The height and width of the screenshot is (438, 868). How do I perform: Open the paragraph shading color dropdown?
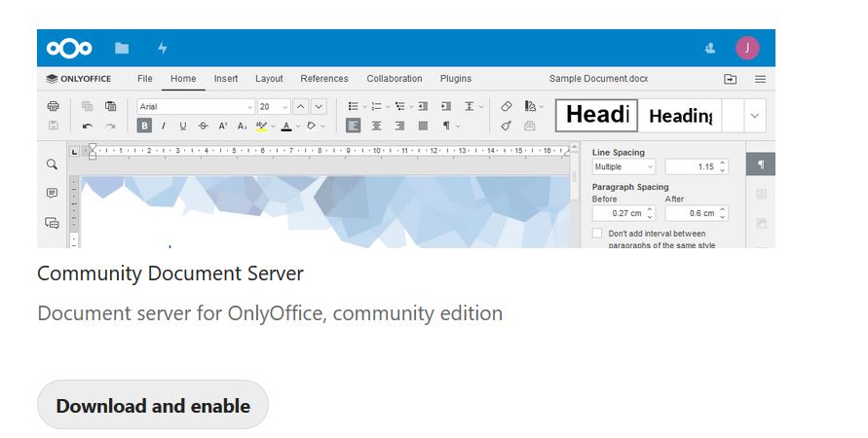point(322,127)
